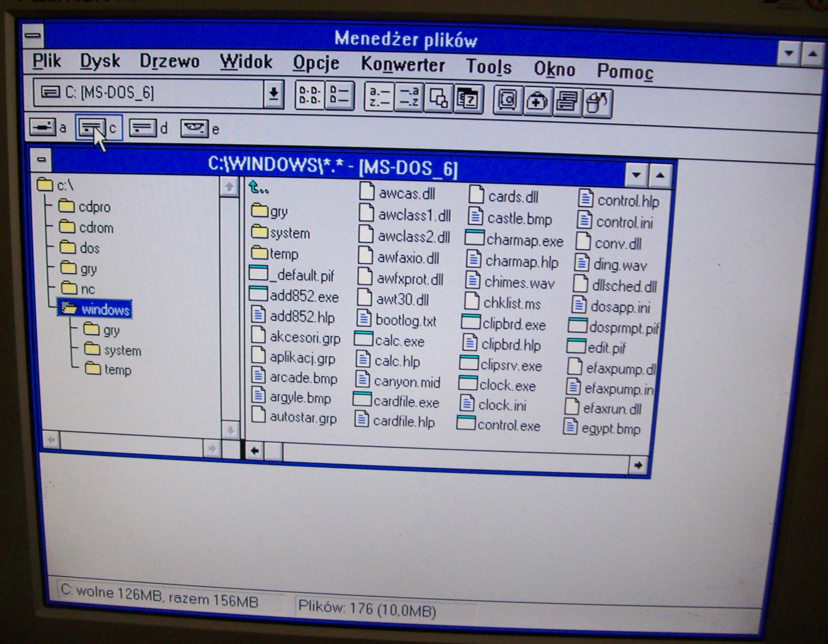The image size is (828, 644).
Task: Open the Drzewo menu
Action: pos(170,62)
